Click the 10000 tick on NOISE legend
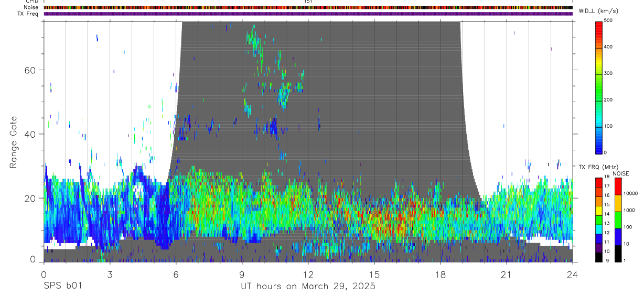Image resolution: width=644 pixels, height=297 pixels. (x=631, y=194)
